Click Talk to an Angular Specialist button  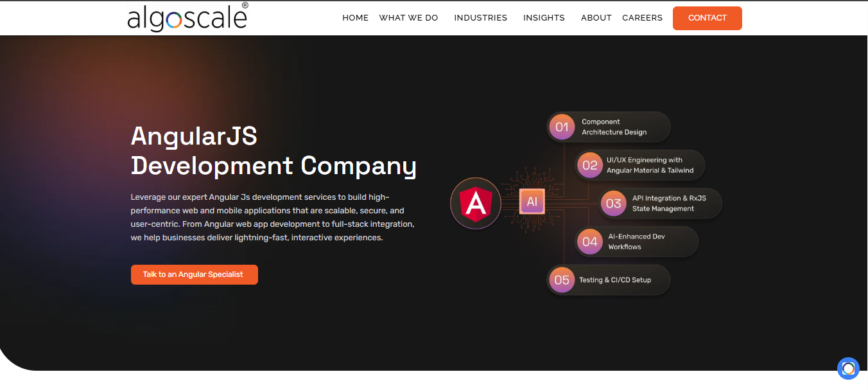click(195, 274)
